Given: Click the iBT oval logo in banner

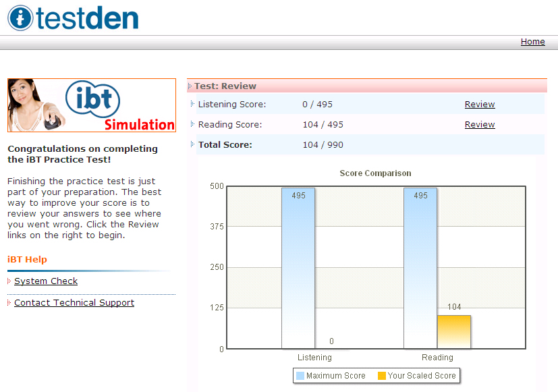Looking at the screenshot, I should (93, 100).
